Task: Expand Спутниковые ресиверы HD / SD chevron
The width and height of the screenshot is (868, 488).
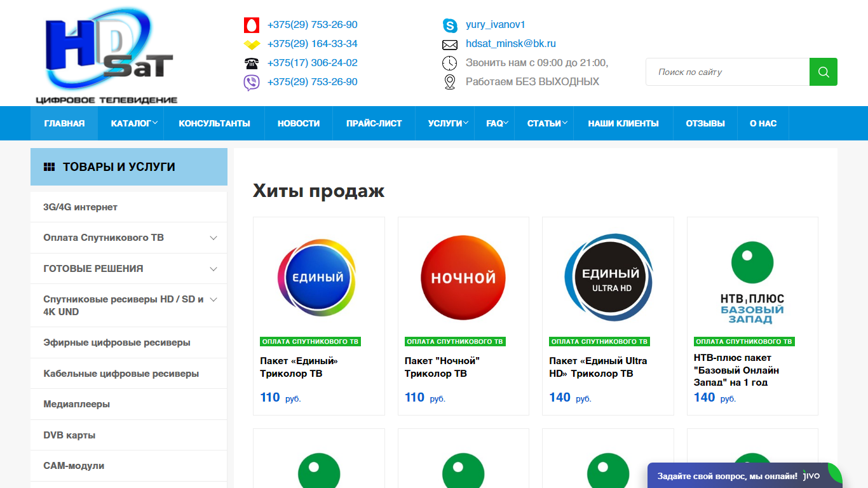Action: click(214, 299)
